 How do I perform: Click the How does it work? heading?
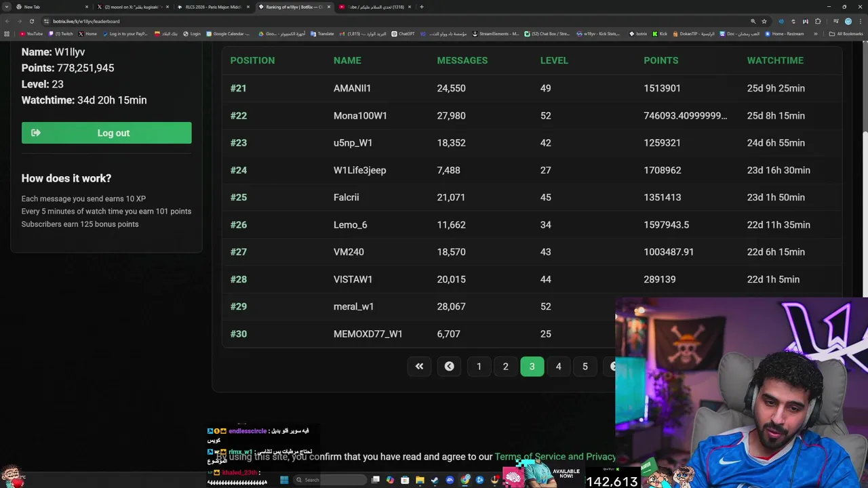(x=66, y=178)
